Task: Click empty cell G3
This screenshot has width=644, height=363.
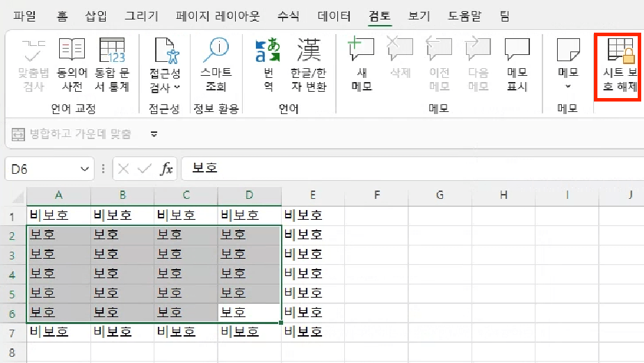Action: (x=440, y=255)
